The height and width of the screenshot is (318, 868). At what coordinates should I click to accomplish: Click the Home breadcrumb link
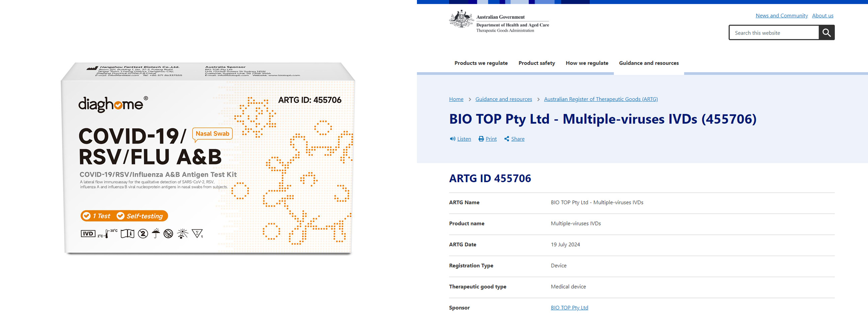pyautogui.click(x=456, y=99)
